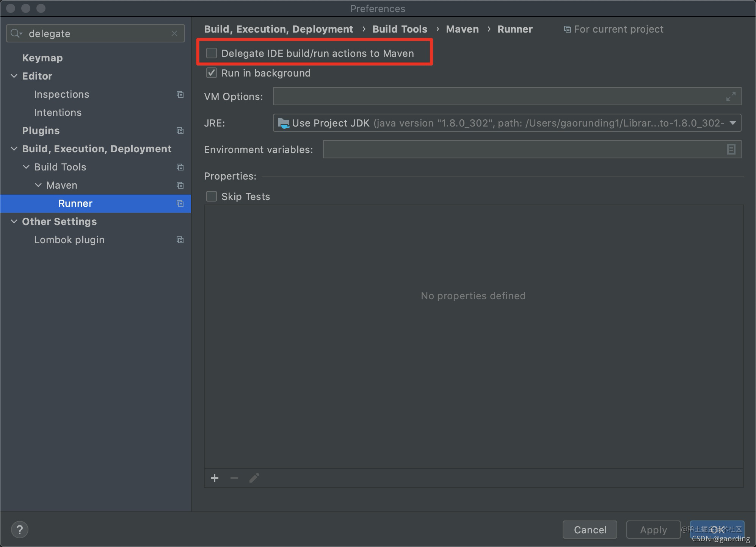Click the Runner breadcrumb label

[x=515, y=29]
